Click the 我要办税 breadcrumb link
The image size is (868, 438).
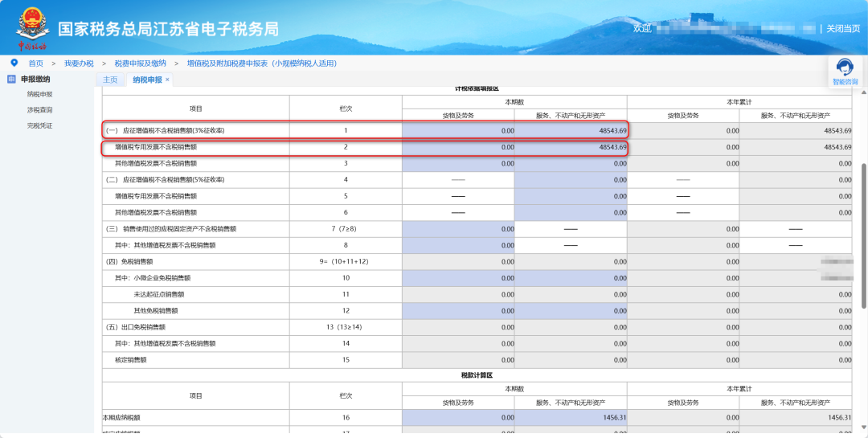79,63
